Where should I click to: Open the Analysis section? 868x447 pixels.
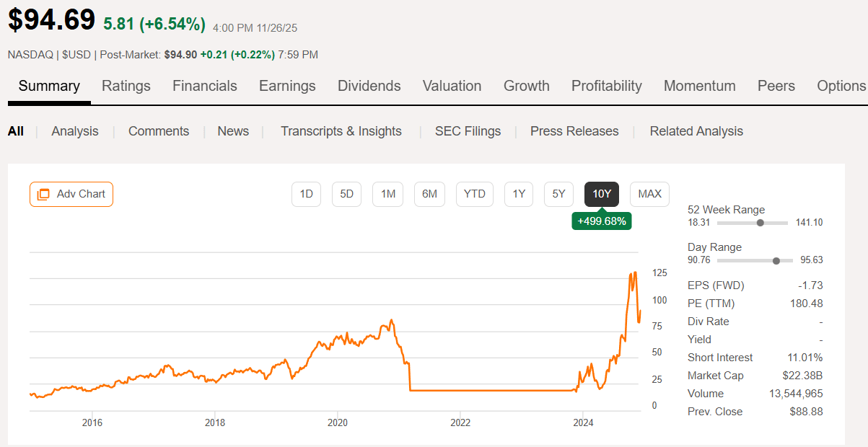[74, 130]
